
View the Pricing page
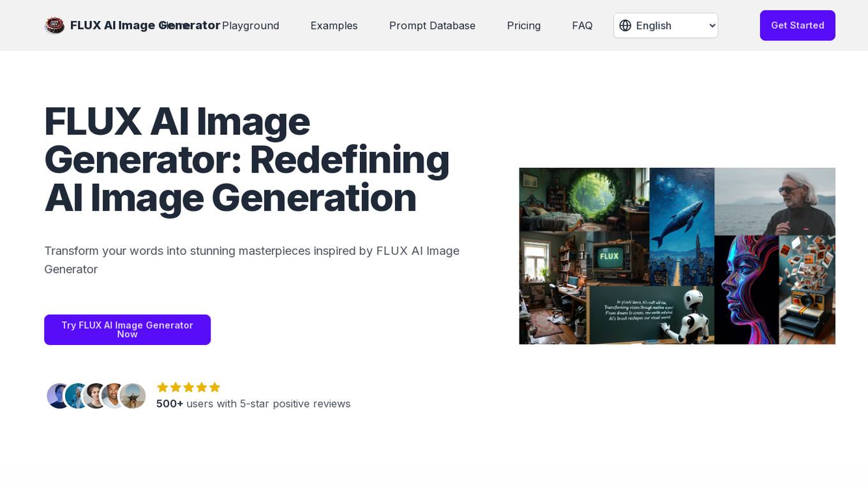pos(523,26)
